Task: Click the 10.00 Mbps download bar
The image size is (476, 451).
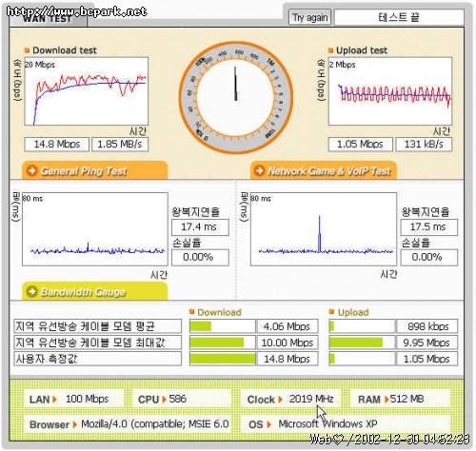Action: point(222,343)
